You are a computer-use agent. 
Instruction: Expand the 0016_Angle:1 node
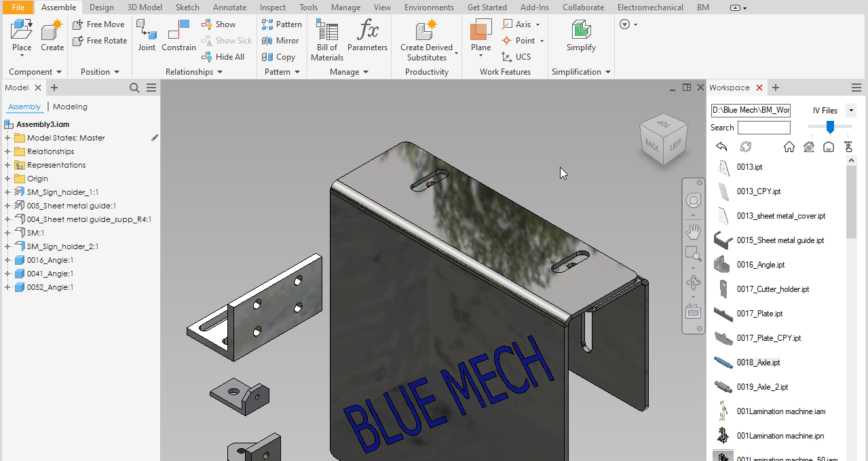pyautogui.click(x=7, y=260)
